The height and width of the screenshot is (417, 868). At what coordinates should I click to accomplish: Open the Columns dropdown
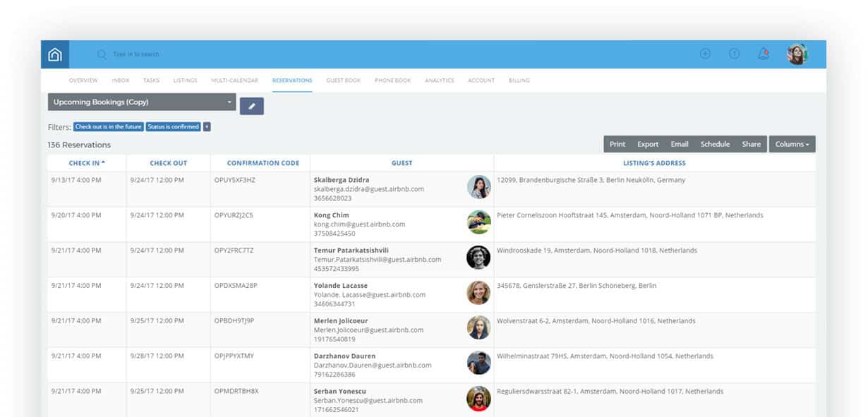pos(792,144)
